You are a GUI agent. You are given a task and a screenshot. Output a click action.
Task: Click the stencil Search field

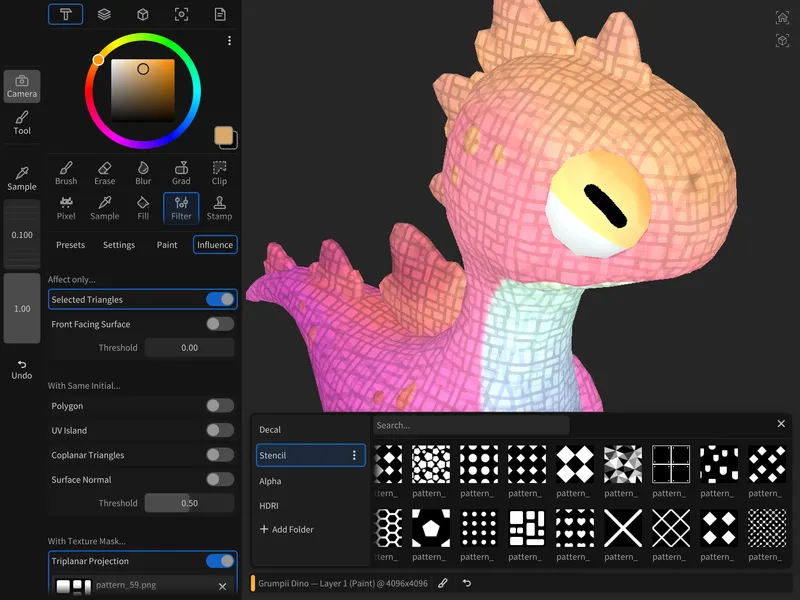point(470,425)
